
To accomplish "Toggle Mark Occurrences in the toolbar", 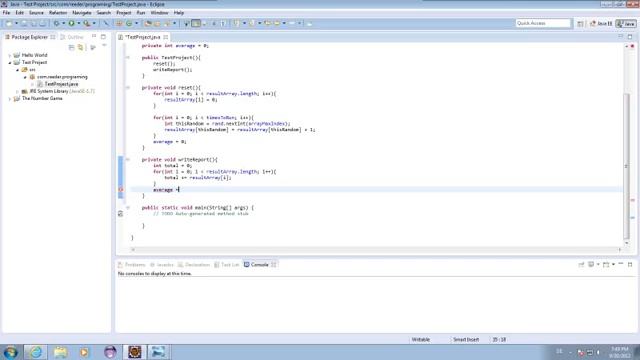I will 196,24.
